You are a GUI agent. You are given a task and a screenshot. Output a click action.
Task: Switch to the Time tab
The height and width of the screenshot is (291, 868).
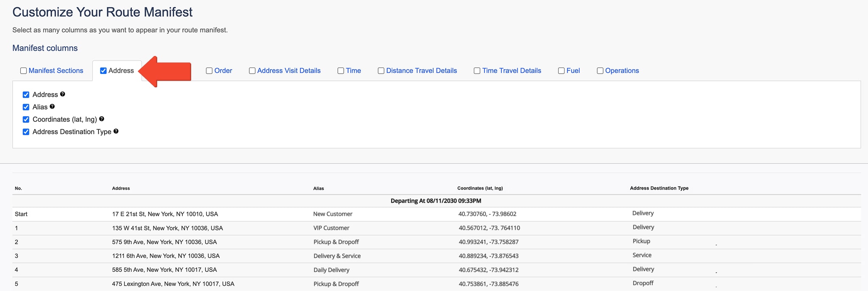pyautogui.click(x=353, y=71)
